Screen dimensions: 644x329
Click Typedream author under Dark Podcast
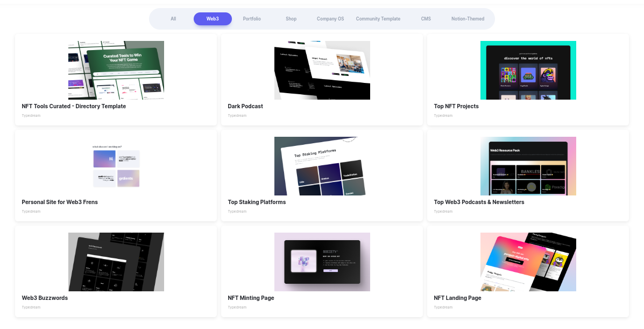tap(237, 116)
